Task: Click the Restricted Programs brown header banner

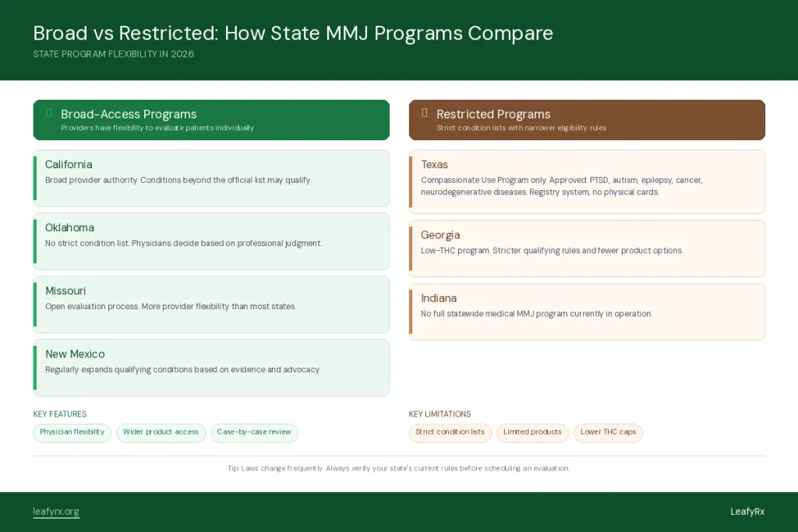Action: pos(587,120)
